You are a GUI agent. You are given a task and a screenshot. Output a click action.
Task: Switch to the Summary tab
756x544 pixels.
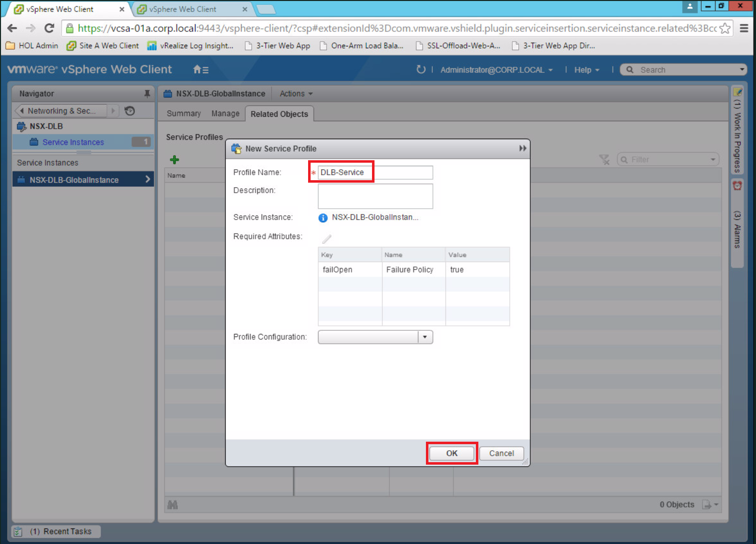coord(184,114)
